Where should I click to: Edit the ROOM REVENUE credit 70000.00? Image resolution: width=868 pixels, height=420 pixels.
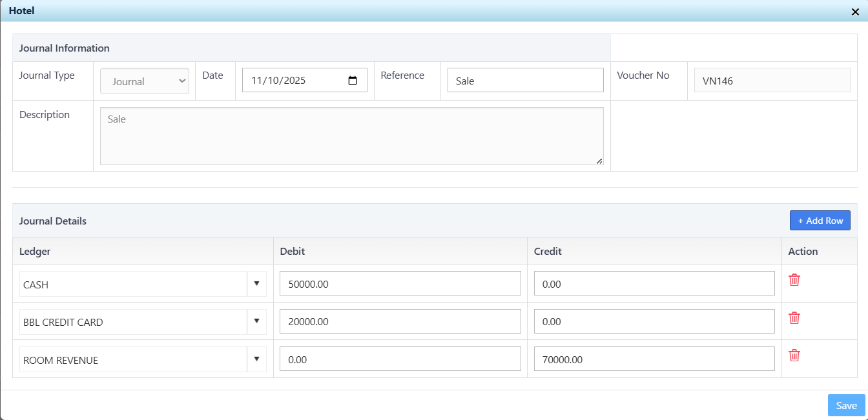[654, 359]
